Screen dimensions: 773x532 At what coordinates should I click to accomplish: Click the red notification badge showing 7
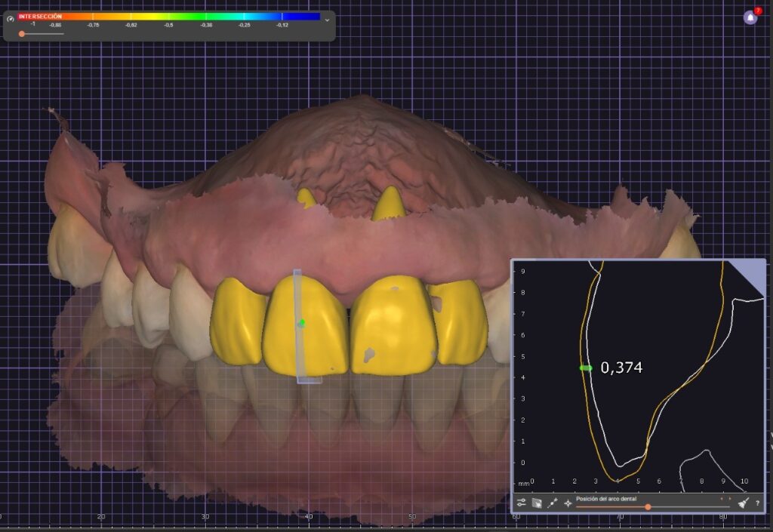[757, 10]
